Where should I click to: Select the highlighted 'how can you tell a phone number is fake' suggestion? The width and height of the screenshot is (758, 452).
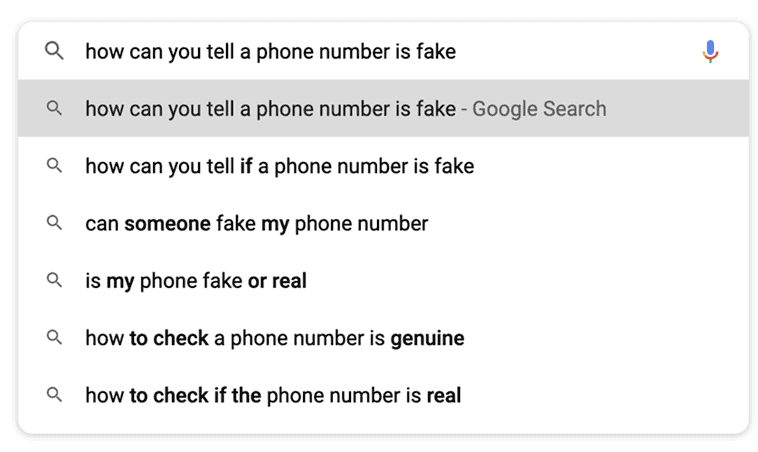coord(383,108)
